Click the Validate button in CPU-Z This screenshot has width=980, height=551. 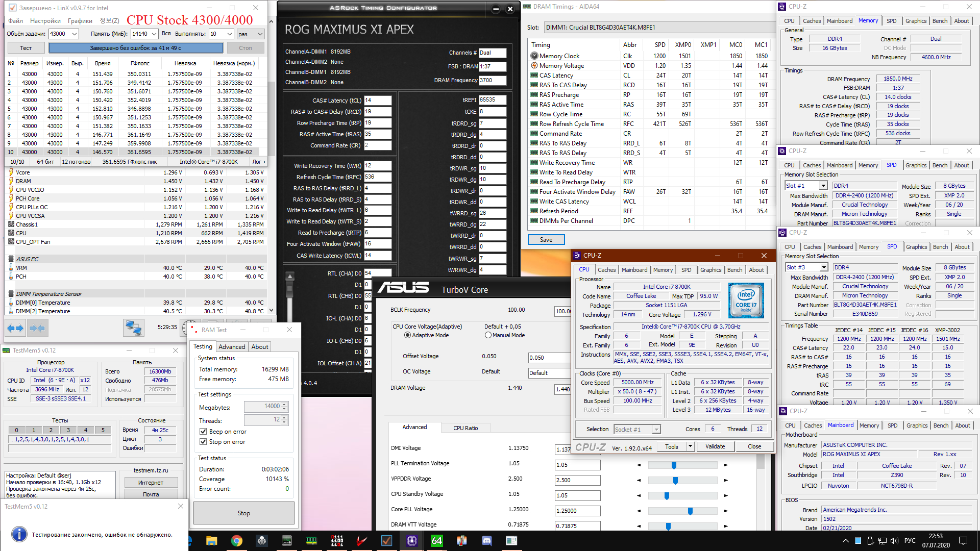[715, 446]
